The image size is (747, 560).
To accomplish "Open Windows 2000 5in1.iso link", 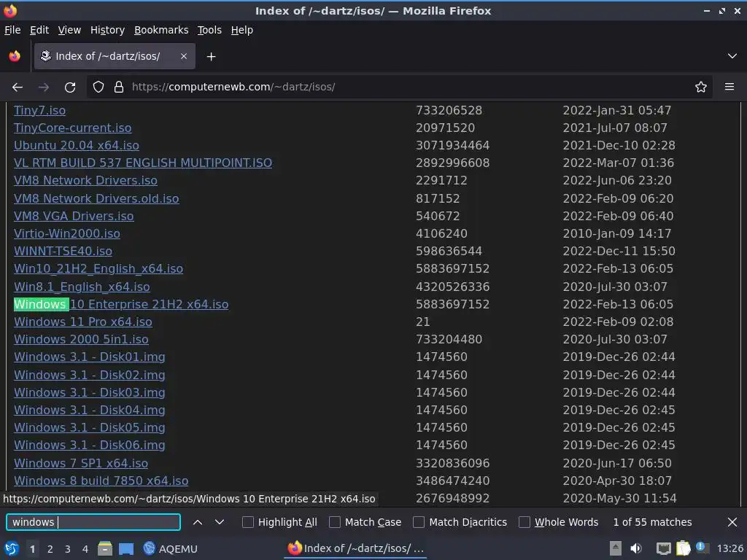I will point(81,340).
